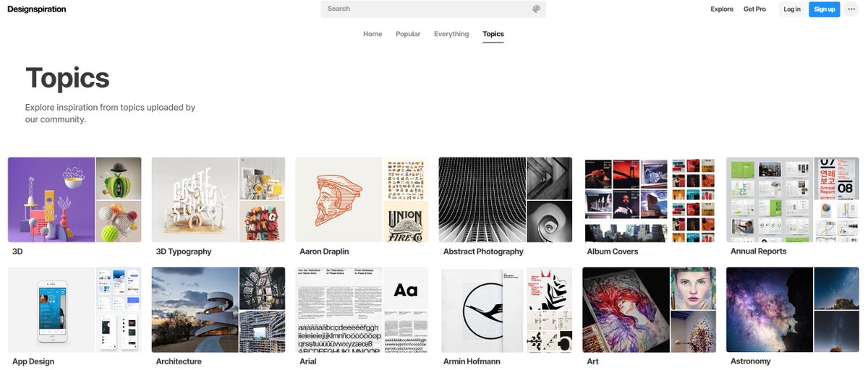Open the App Design phone mockup thumbnail
868x370 pixels.
tap(51, 309)
